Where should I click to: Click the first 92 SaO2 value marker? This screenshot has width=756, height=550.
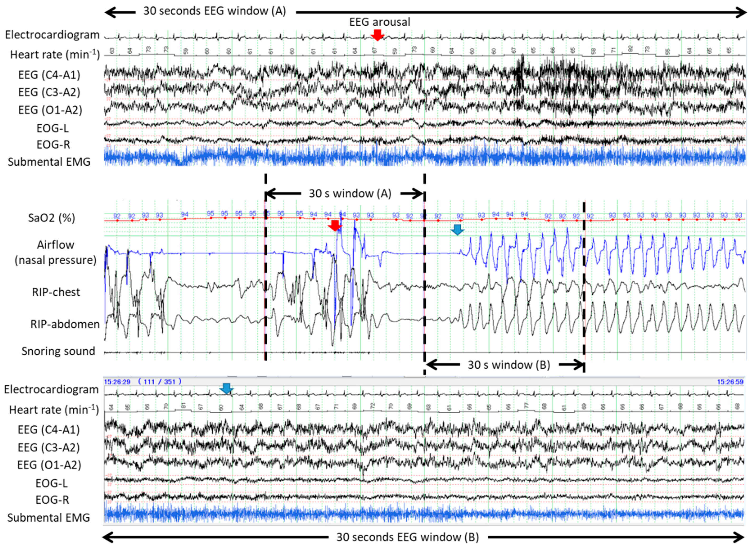tap(117, 216)
